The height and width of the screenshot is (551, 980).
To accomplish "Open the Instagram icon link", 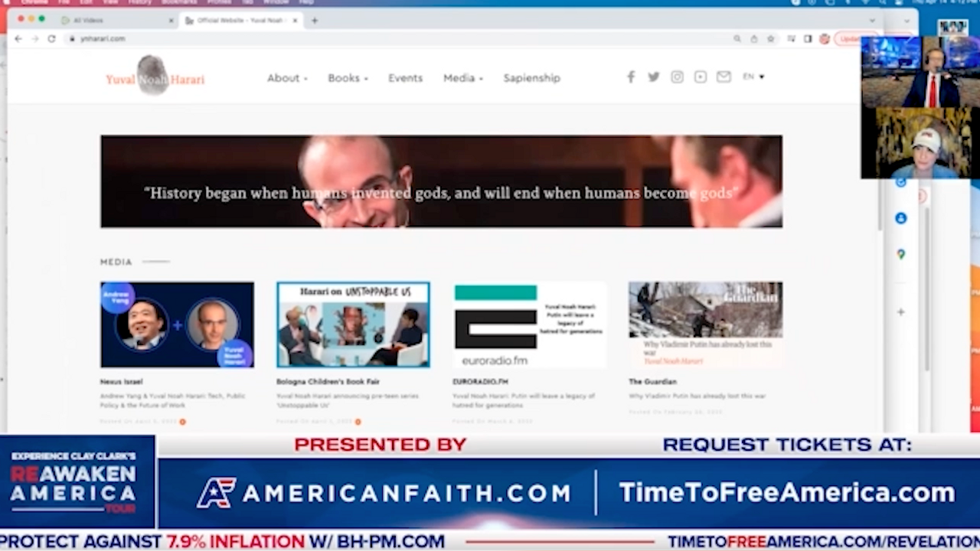I will pos(677,77).
